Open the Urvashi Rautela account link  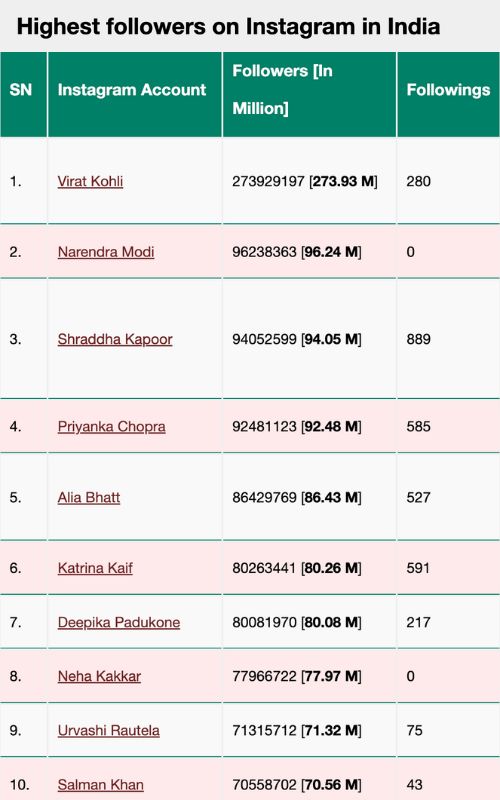click(108, 730)
